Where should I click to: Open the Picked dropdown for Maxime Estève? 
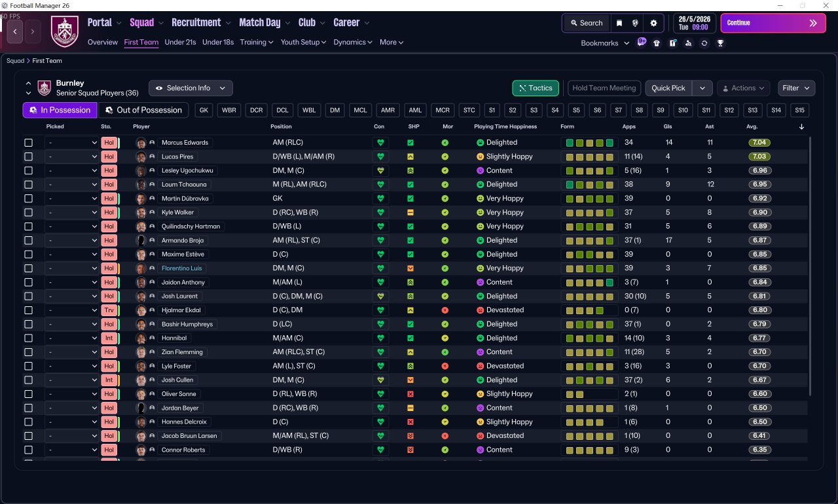click(x=71, y=255)
